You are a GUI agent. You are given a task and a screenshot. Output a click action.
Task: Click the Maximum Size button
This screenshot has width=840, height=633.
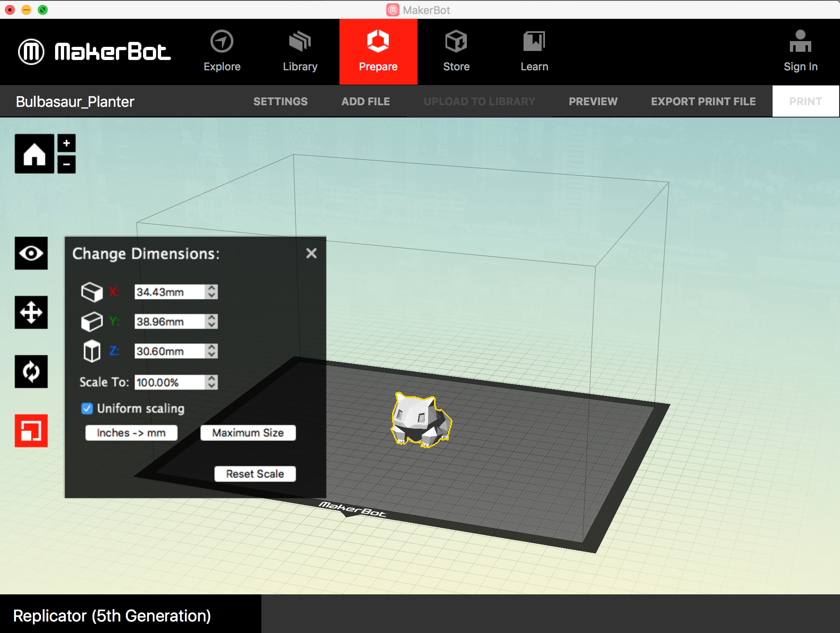point(248,433)
